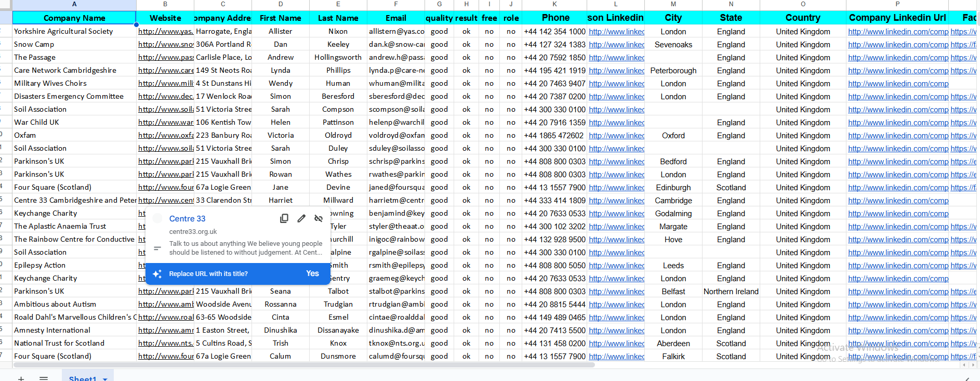
Task: Select first name cell Wendy
Action: (281, 83)
